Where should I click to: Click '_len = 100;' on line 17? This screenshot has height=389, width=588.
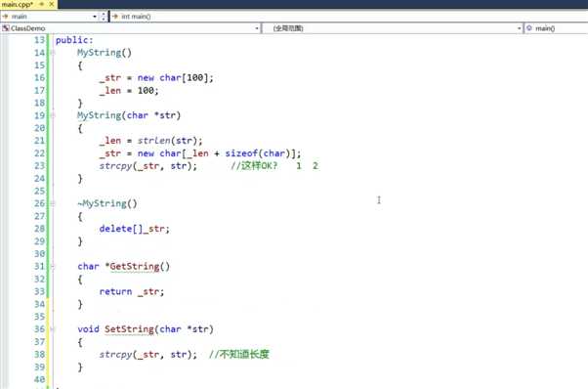pos(129,90)
